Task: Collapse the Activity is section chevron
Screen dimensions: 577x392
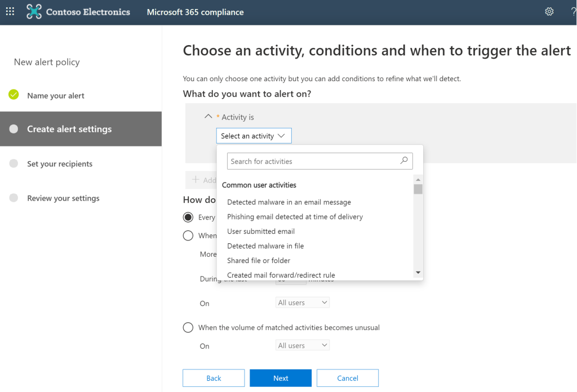Action: tap(208, 117)
